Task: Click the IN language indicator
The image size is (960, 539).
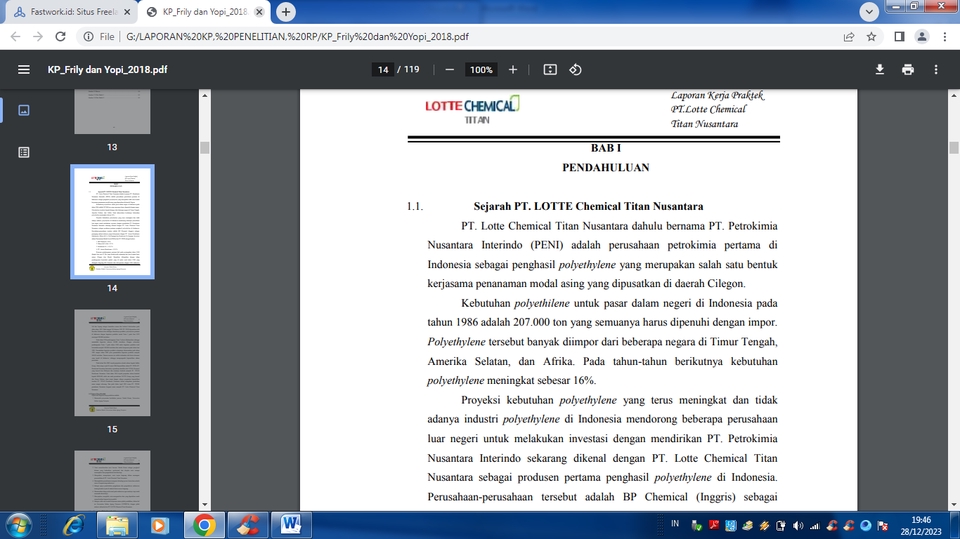Action: pyautogui.click(x=675, y=524)
